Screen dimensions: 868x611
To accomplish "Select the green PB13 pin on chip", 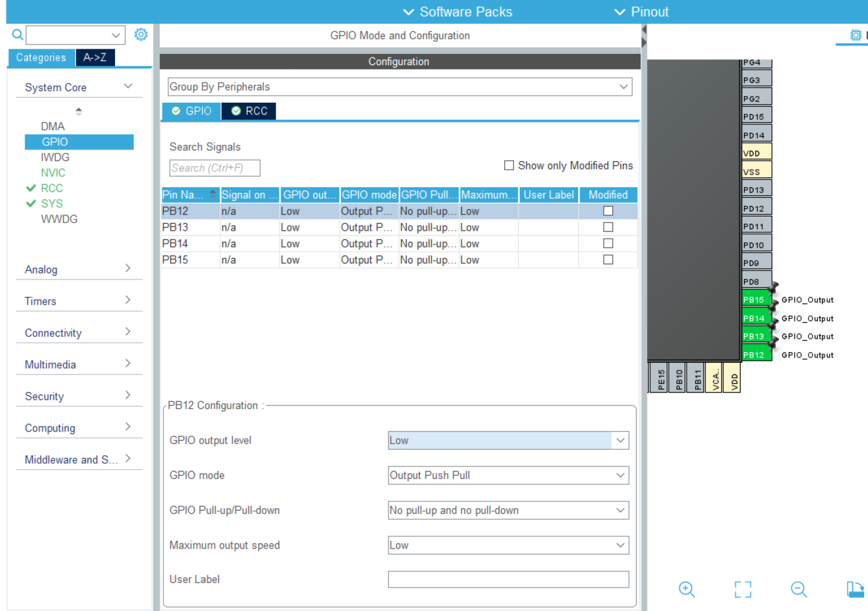I will pos(756,336).
